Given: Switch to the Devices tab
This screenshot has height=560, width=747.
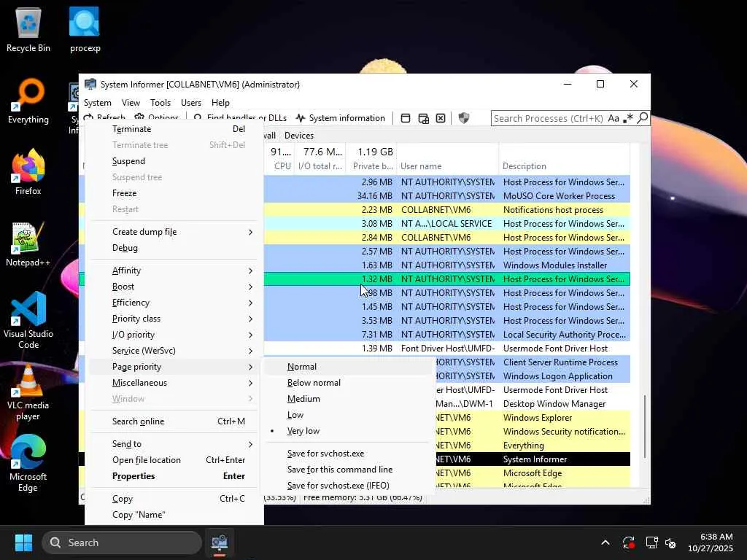Looking at the screenshot, I should coord(298,135).
